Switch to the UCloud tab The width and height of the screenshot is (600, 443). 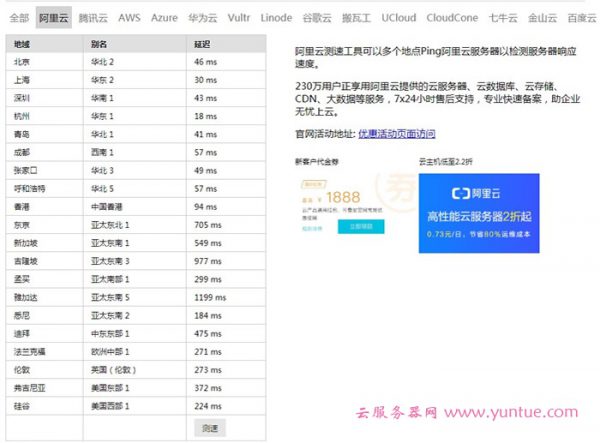[x=398, y=17]
